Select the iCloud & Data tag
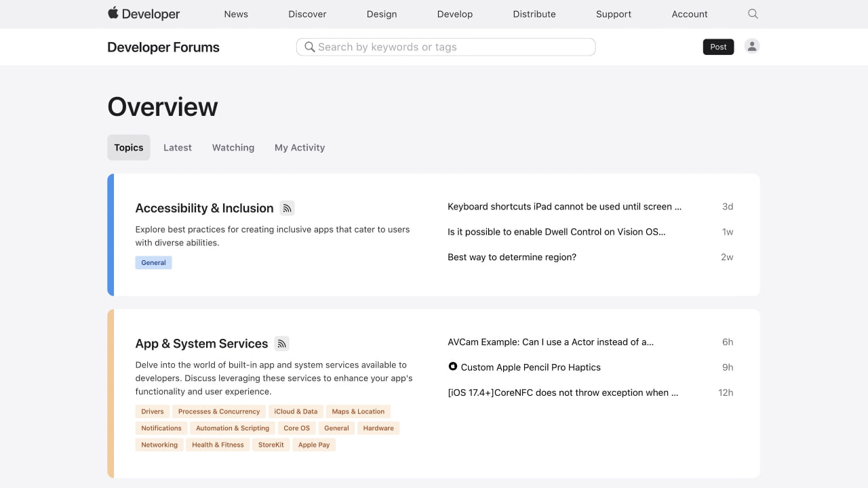The height and width of the screenshot is (488, 868). [x=296, y=411]
